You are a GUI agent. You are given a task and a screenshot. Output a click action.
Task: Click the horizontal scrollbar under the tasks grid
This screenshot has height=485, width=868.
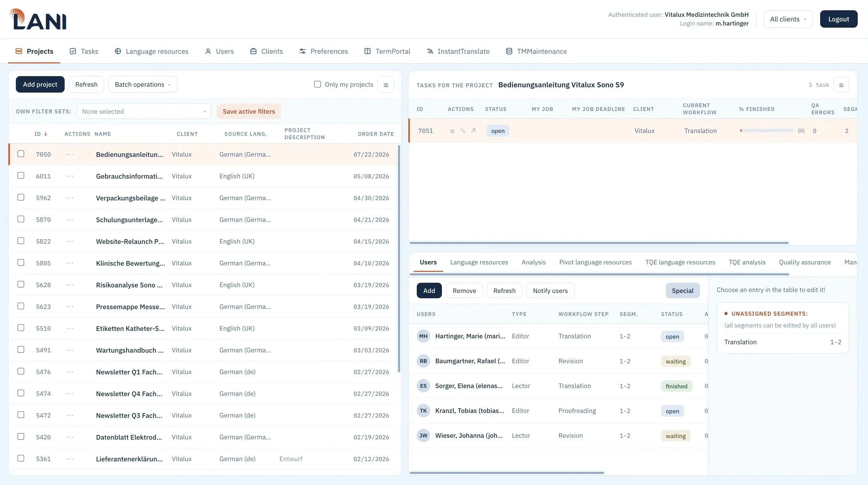(x=599, y=243)
